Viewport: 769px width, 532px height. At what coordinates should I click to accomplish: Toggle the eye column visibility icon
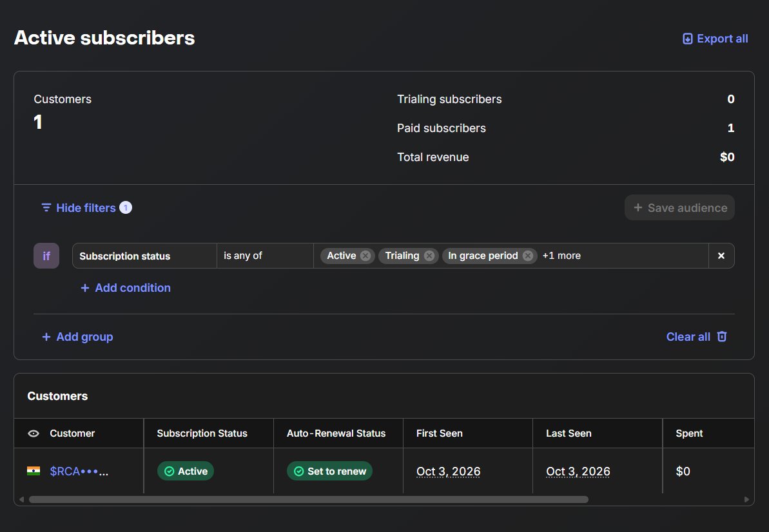[34, 433]
